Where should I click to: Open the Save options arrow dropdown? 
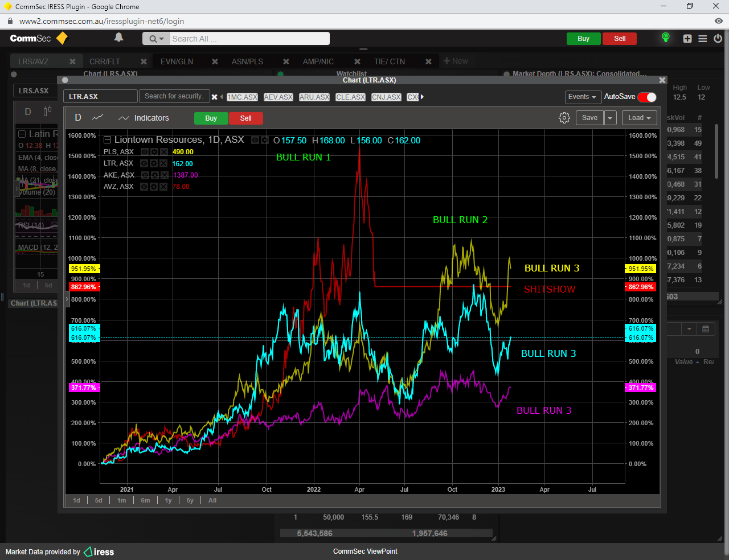pyautogui.click(x=610, y=118)
